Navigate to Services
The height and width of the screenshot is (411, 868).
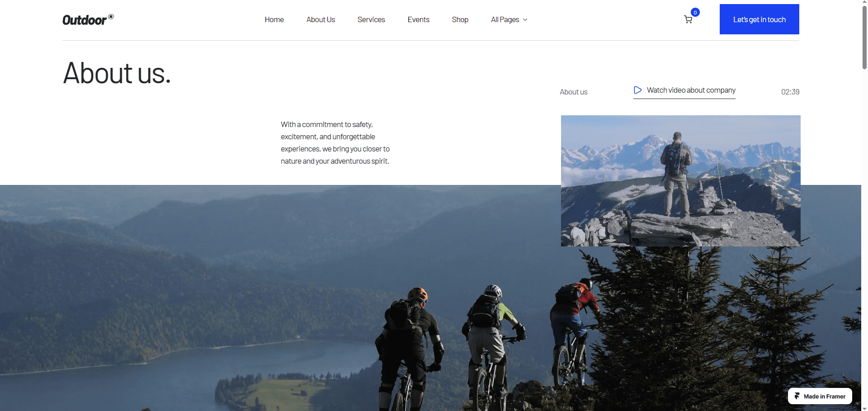[371, 19]
